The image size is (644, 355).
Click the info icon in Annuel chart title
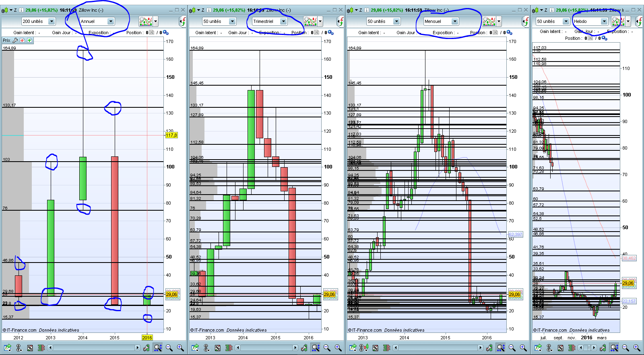(x=21, y=10)
